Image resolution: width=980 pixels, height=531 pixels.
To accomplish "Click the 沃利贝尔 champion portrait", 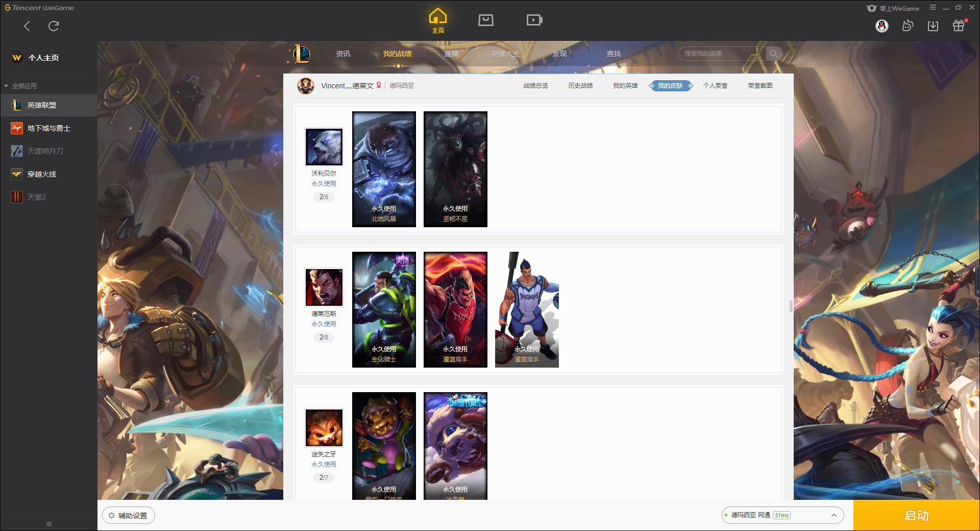I will (x=324, y=147).
